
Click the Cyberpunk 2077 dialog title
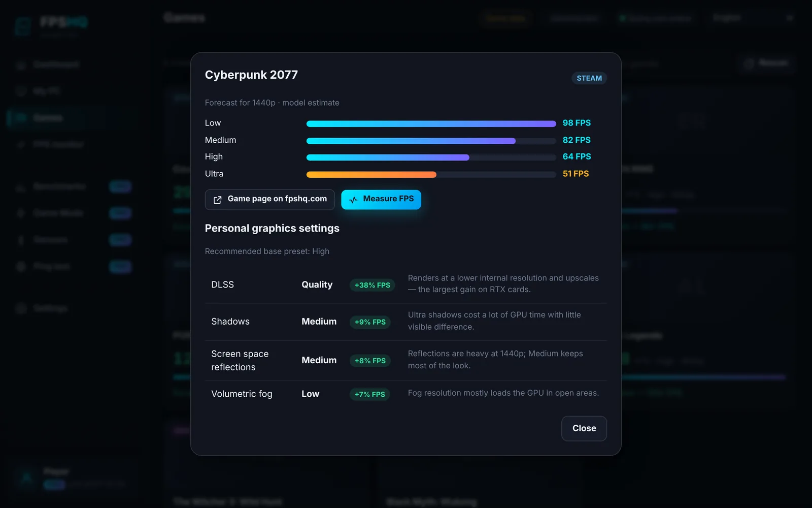click(x=251, y=75)
